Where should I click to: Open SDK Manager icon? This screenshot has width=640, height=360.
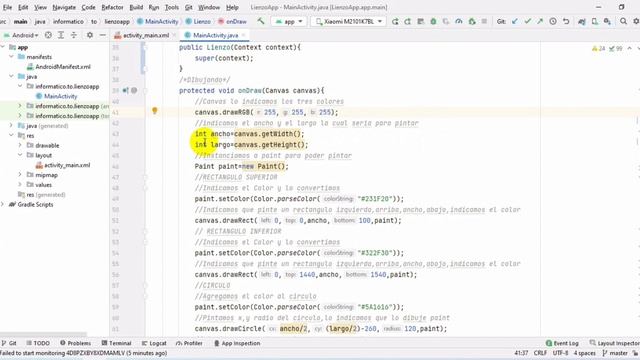click(x=607, y=21)
